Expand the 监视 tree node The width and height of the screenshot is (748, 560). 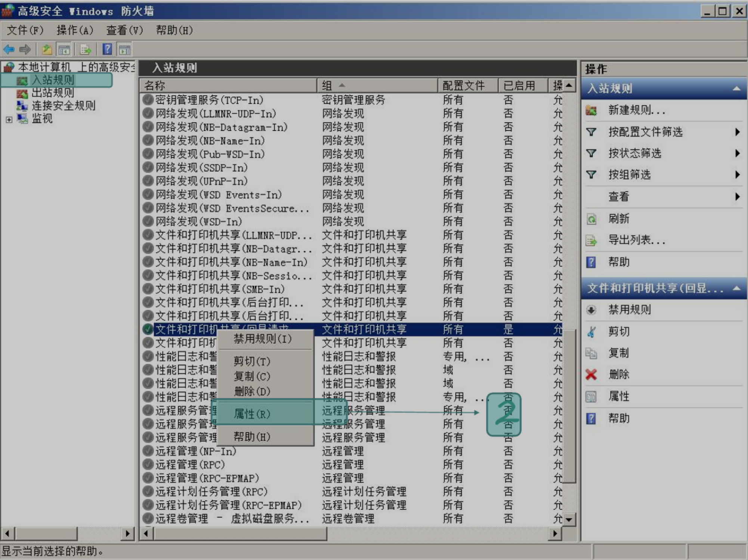(9, 119)
